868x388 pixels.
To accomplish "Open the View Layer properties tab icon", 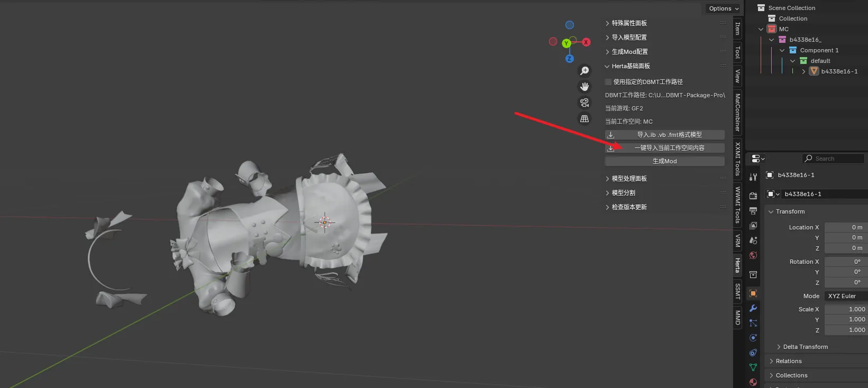I will pos(753,225).
